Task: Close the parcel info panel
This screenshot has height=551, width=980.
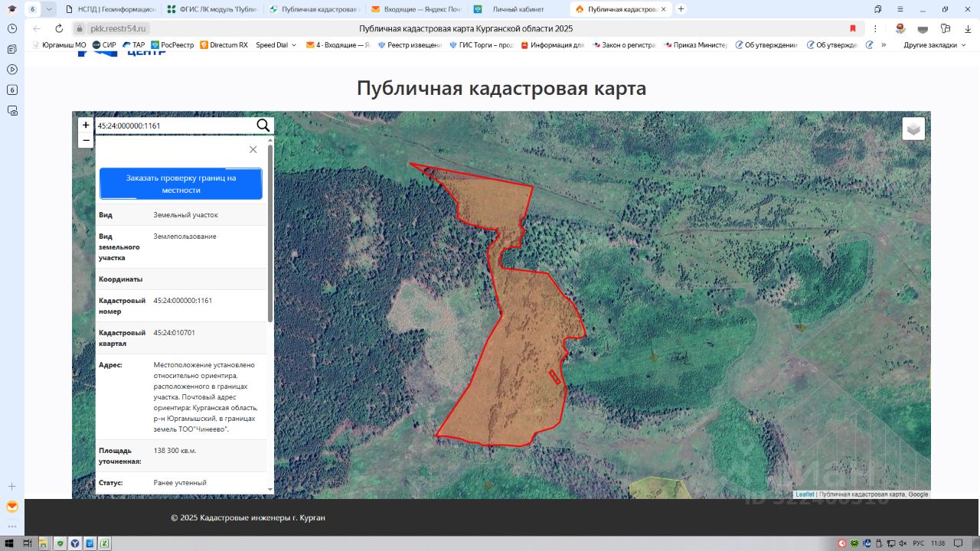Action: [x=253, y=149]
